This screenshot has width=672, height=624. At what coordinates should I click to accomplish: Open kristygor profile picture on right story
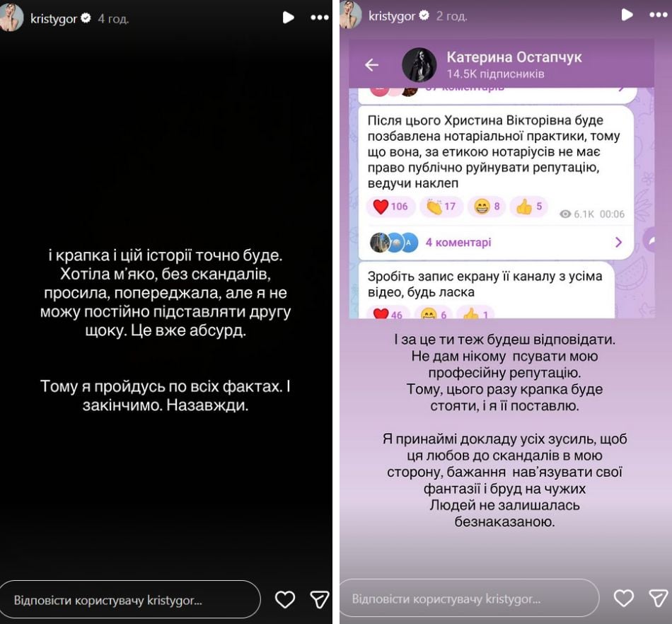tap(351, 15)
